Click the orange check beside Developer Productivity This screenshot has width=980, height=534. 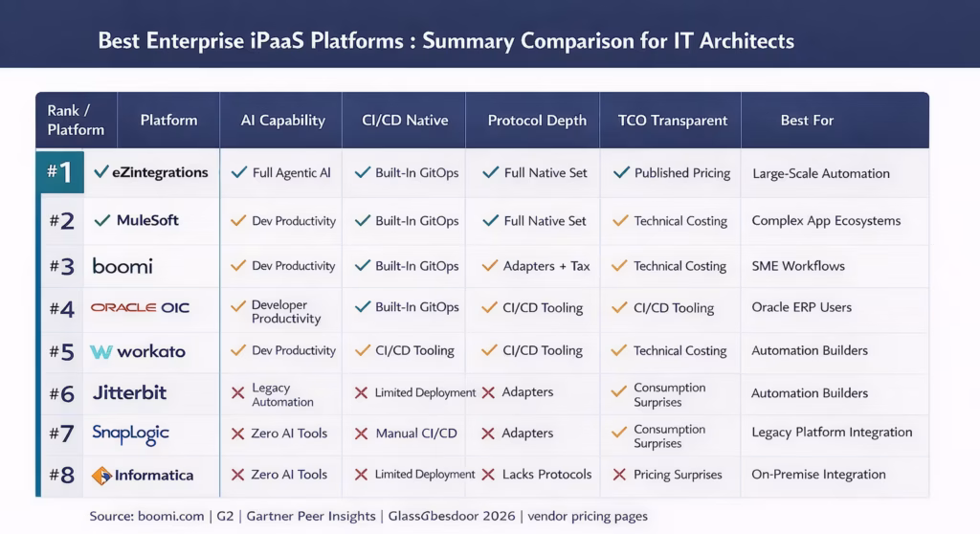coord(238,306)
